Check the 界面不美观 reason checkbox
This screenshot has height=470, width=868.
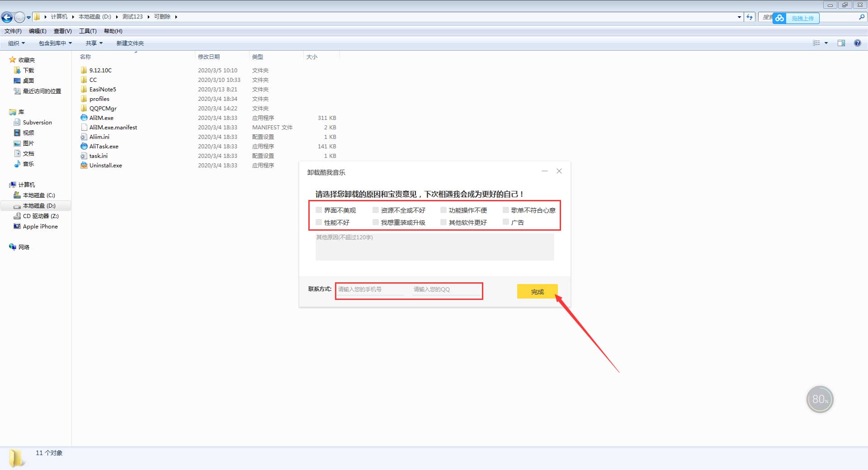coord(318,210)
